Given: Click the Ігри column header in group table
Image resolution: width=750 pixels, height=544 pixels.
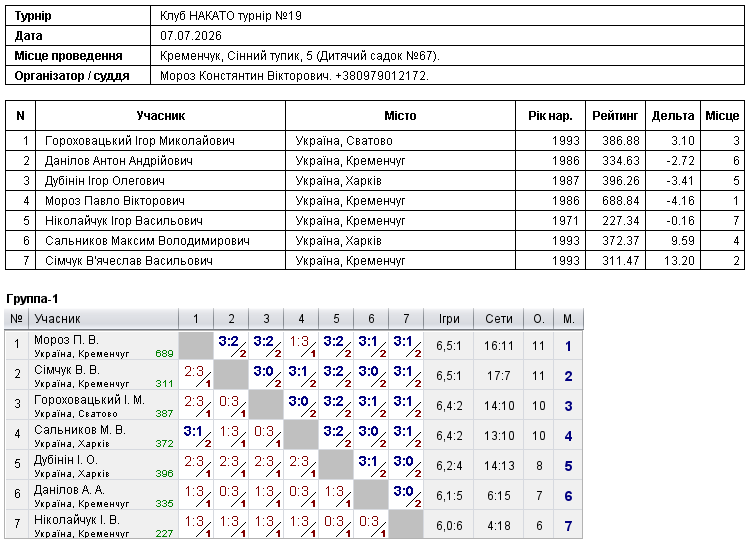Looking at the screenshot, I should [x=449, y=319].
